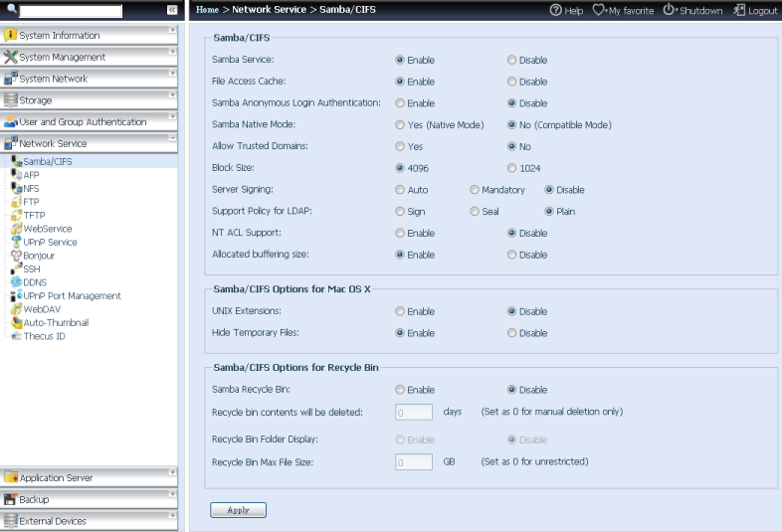Collapse Network Service section minus button
The width and height of the screenshot is (782, 532).
(x=172, y=137)
